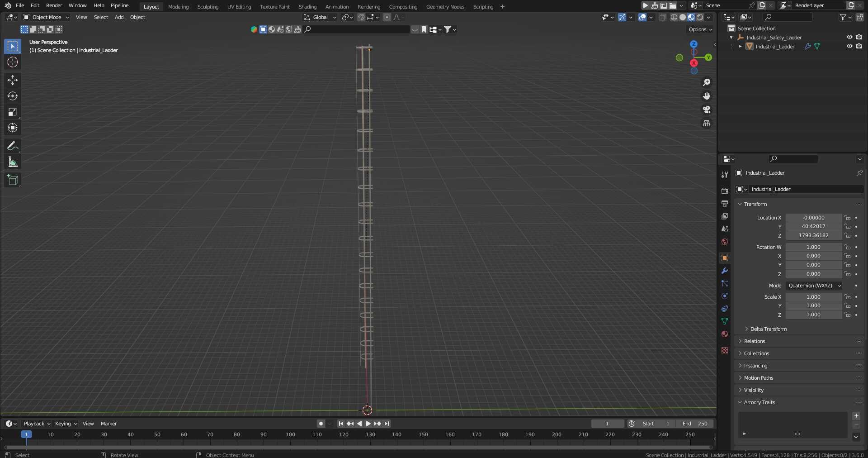Activate the Move tool

pyautogui.click(x=13, y=80)
